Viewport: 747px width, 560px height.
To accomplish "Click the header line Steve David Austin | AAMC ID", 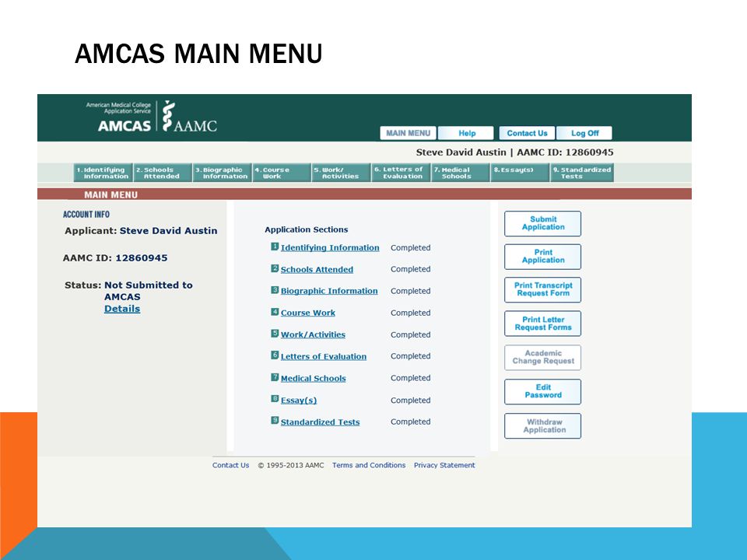I will pyautogui.click(x=514, y=152).
